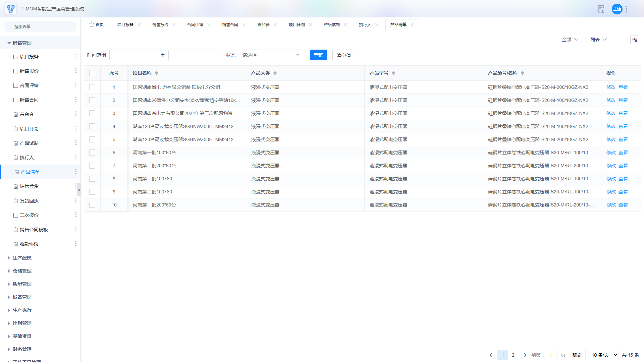Open the message notification icon in header
This screenshot has height=362, width=644.
601,9
